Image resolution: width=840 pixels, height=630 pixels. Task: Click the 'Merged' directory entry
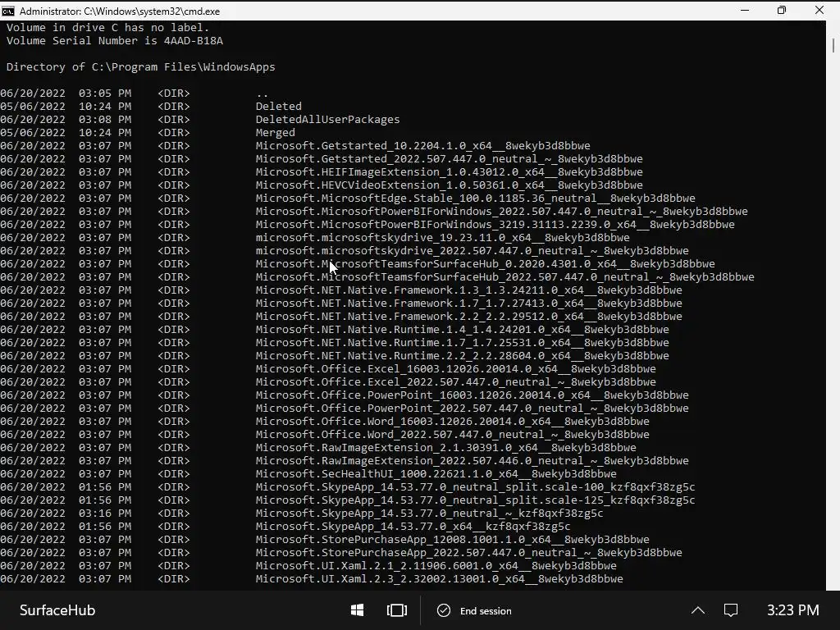276,132
